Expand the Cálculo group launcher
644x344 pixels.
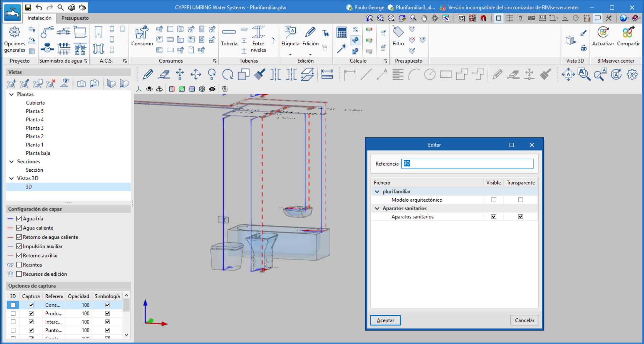click(385, 61)
